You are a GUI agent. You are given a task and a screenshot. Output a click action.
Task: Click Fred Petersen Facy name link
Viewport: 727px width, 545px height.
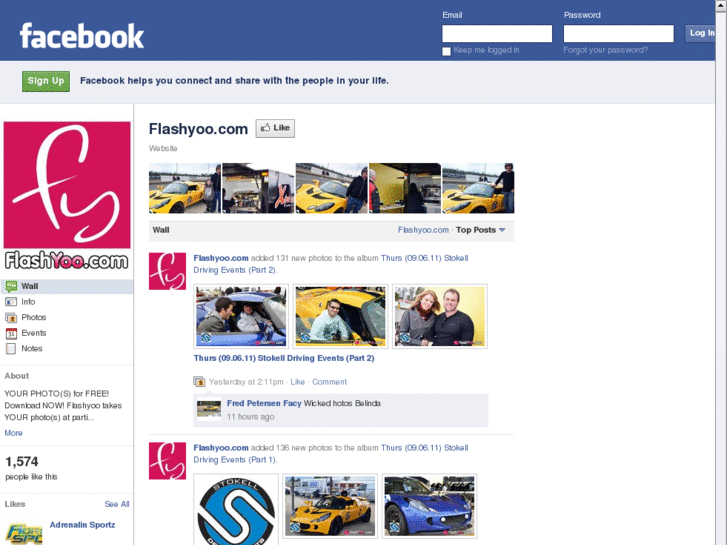point(264,403)
